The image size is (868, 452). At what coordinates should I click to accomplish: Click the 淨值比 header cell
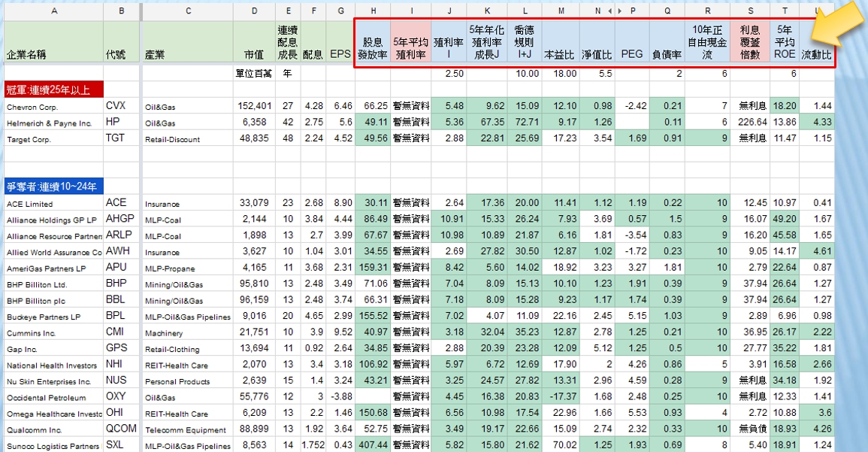(x=597, y=42)
